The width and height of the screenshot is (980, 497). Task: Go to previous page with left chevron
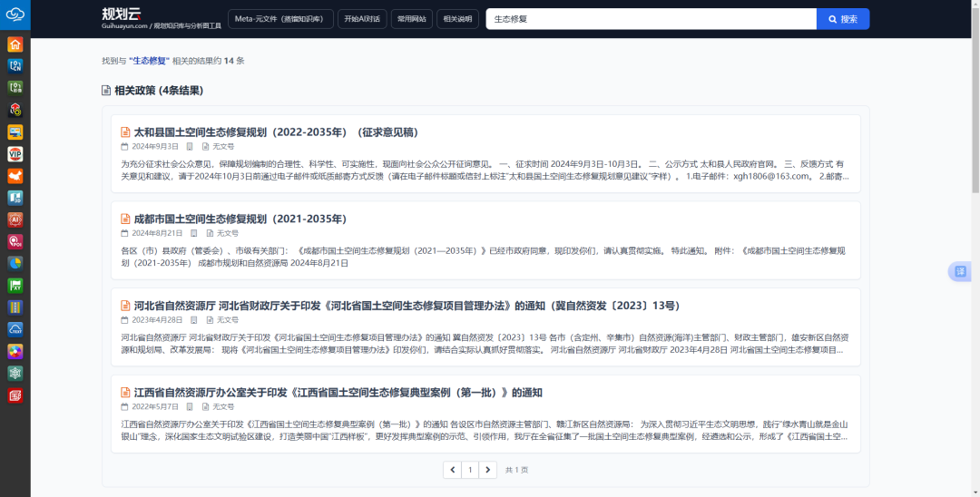tap(452, 470)
